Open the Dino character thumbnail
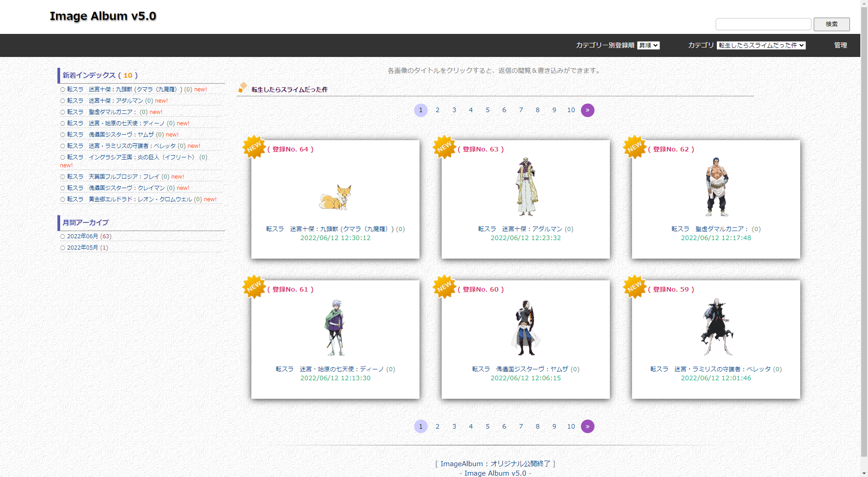The image size is (868, 477). pos(335,327)
